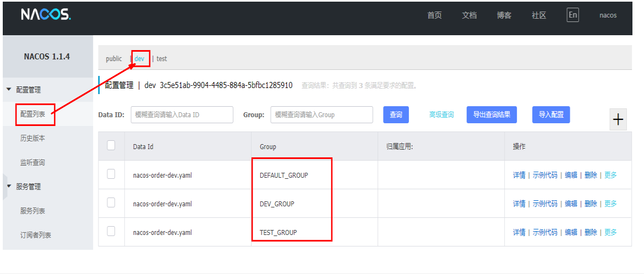The height and width of the screenshot is (274, 644).
Task: Click 删除 for the DEV_GROUP row
Action: [591, 204]
